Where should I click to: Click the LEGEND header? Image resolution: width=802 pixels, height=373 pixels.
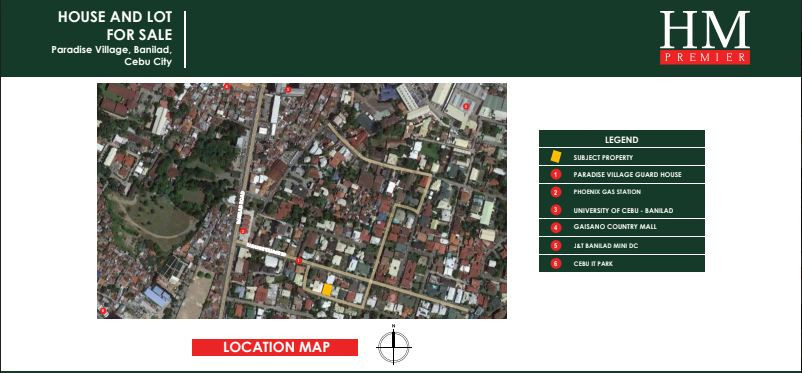tap(622, 139)
